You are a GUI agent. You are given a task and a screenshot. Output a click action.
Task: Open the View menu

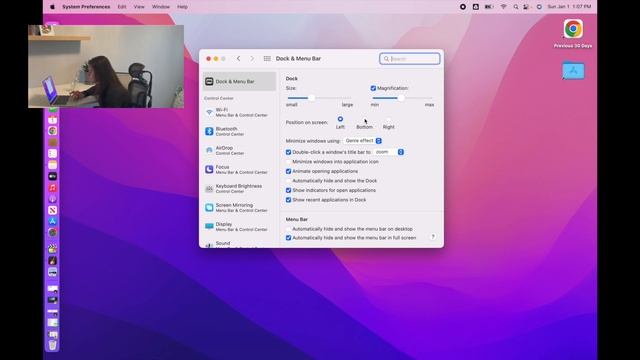coord(139,7)
